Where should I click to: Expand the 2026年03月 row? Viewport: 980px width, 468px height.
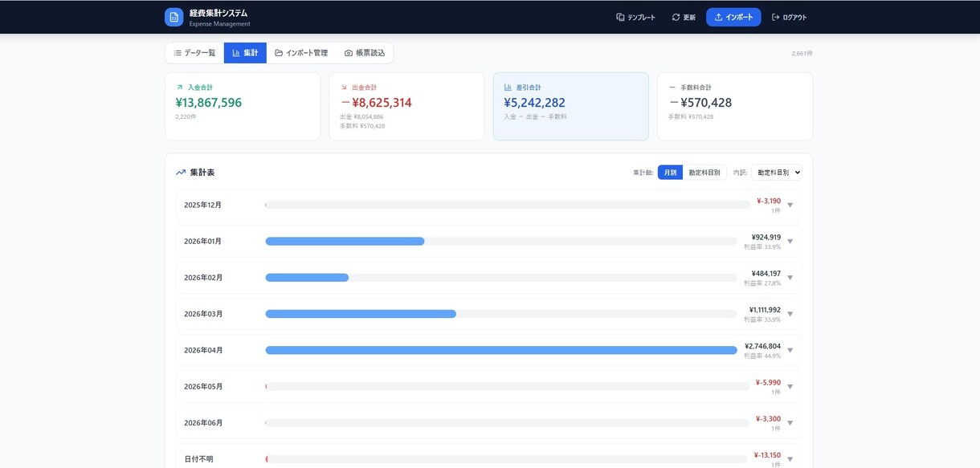(790, 314)
